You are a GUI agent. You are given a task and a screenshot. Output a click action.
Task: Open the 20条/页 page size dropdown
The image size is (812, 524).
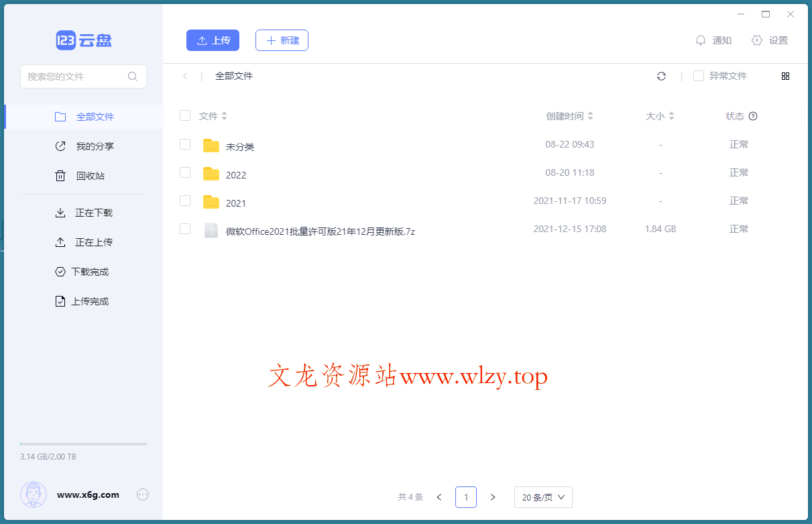click(542, 497)
